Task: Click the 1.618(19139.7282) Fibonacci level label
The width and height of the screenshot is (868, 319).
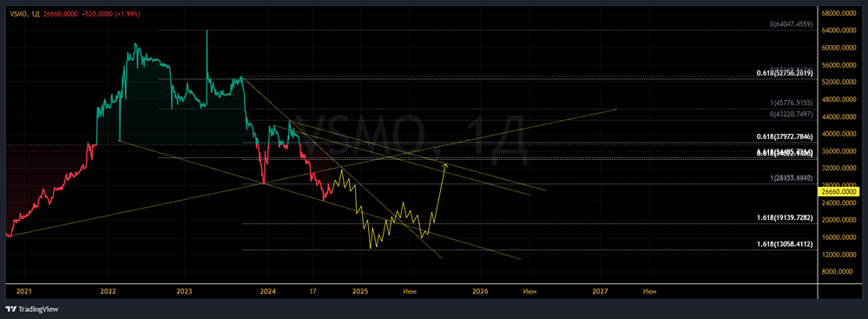Action: coord(785,218)
